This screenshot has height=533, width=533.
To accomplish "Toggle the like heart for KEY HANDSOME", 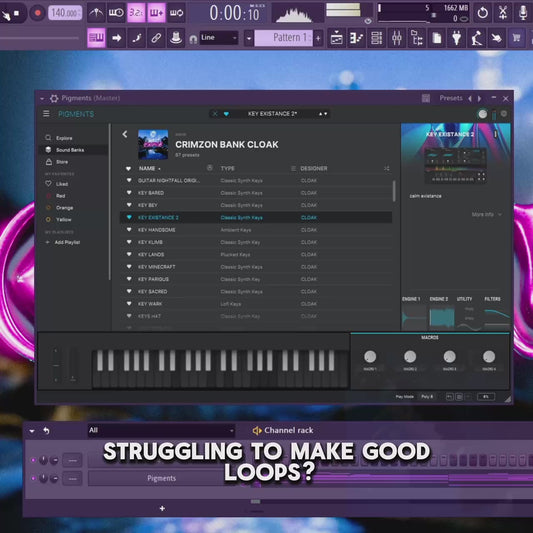I will (129, 229).
